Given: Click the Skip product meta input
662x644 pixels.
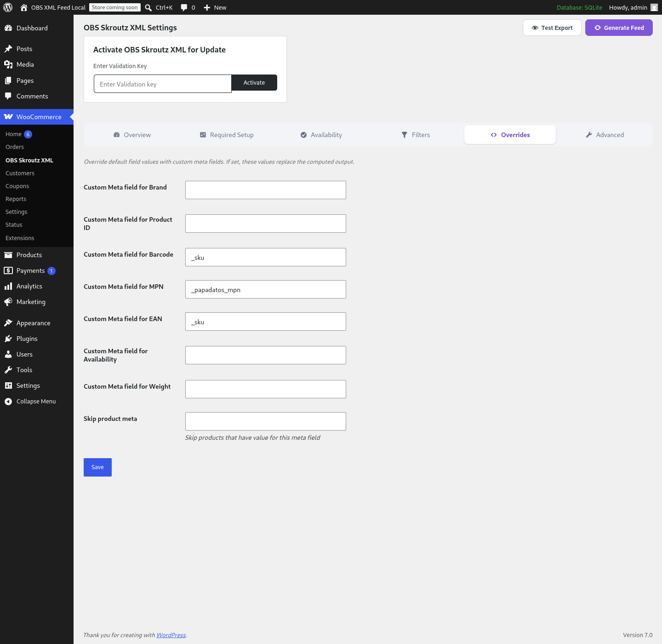Looking at the screenshot, I should (266, 421).
